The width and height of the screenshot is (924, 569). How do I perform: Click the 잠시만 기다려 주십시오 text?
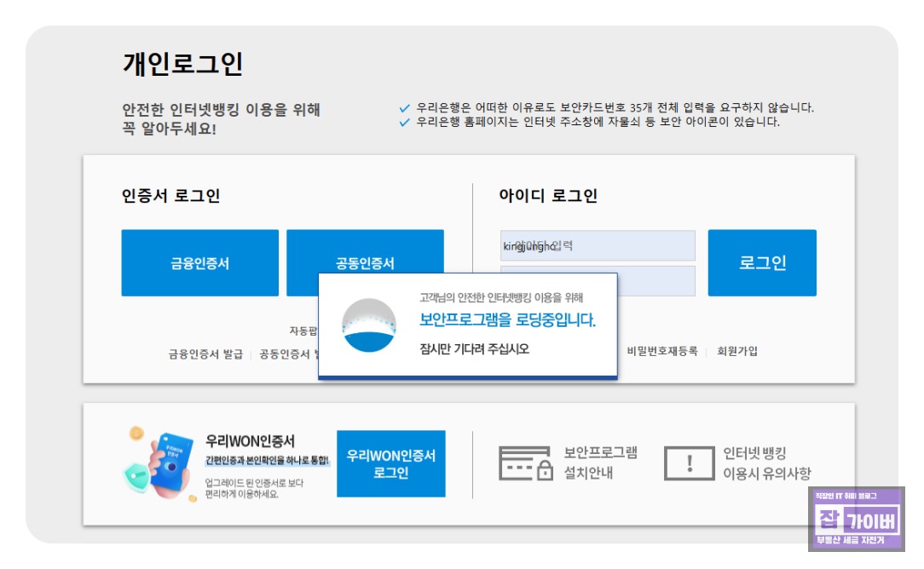click(x=475, y=348)
